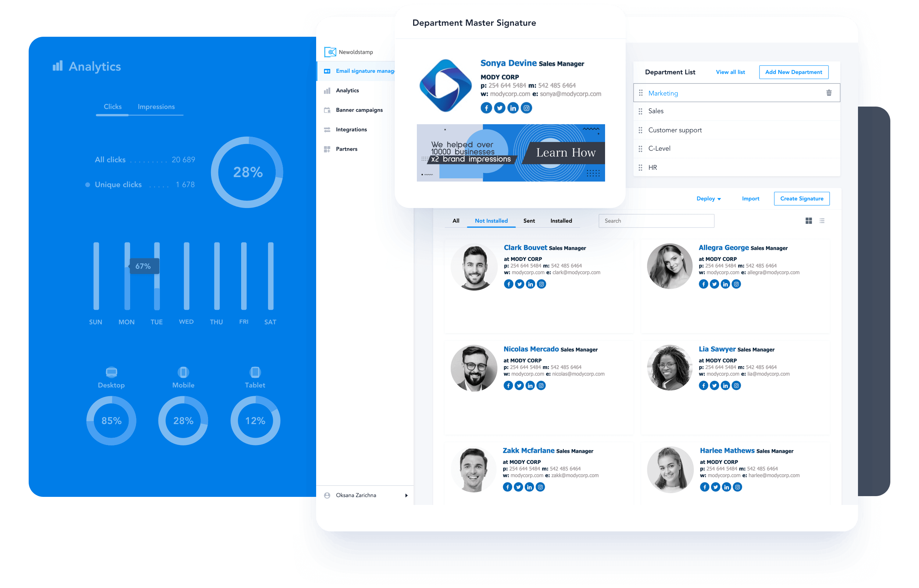Select Marketing department in department list
The image size is (919, 588).
(x=663, y=93)
